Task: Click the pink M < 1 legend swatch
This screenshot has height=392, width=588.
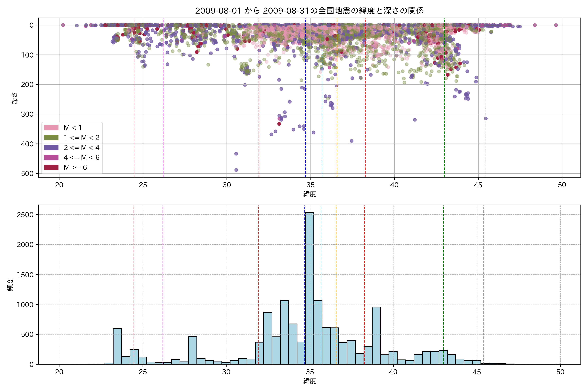Action: point(51,128)
